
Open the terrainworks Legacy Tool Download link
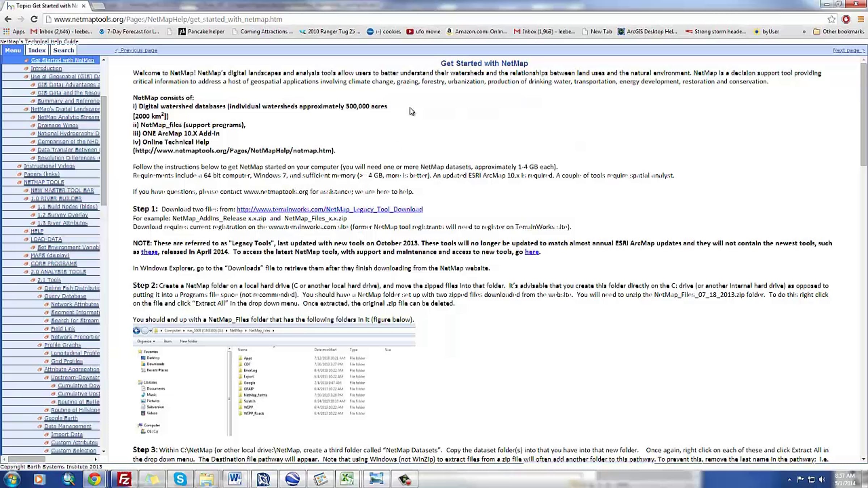[329, 209]
